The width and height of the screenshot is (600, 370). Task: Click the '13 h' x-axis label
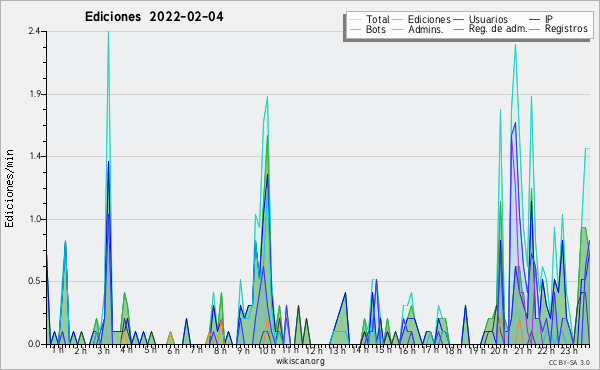pos(337,350)
